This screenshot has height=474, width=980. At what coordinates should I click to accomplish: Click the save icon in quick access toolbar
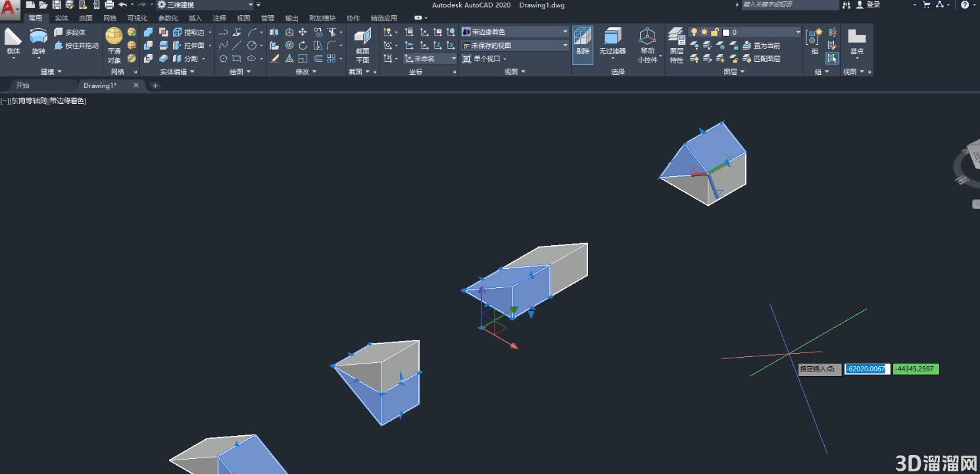[57, 5]
